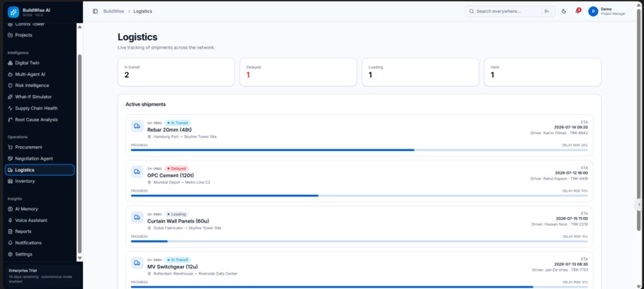Click the Inventory warehouse icon
Screen dimensions: 644x289
coord(10,181)
